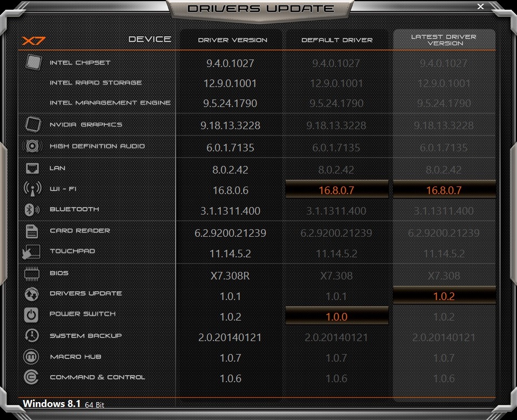Click the Command & Control C icon
Screen dimensions: 517x420
click(31, 377)
